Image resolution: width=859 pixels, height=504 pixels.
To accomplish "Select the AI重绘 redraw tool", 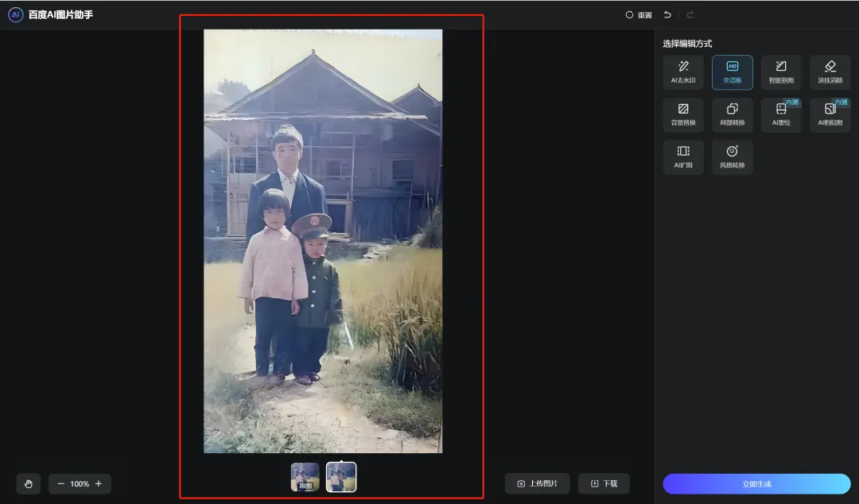I will click(x=781, y=114).
